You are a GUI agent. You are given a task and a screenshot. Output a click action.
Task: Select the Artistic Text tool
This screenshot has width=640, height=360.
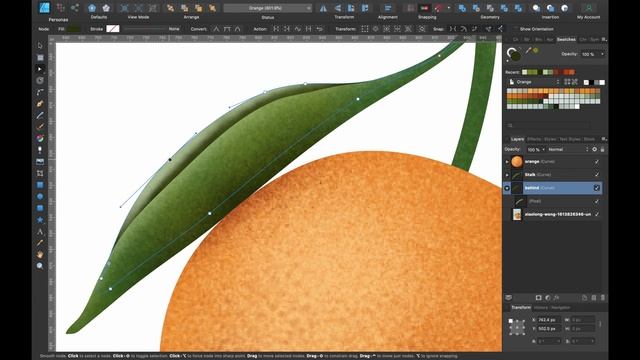[40, 231]
